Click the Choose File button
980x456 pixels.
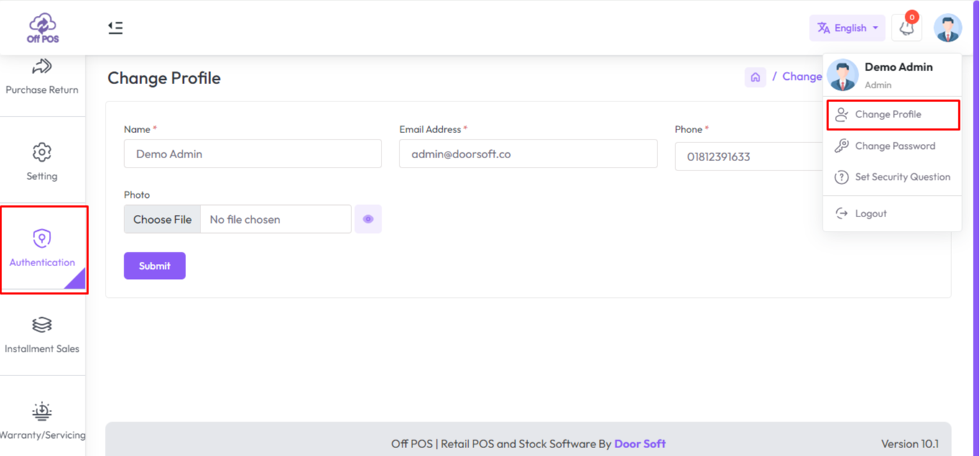162,219
